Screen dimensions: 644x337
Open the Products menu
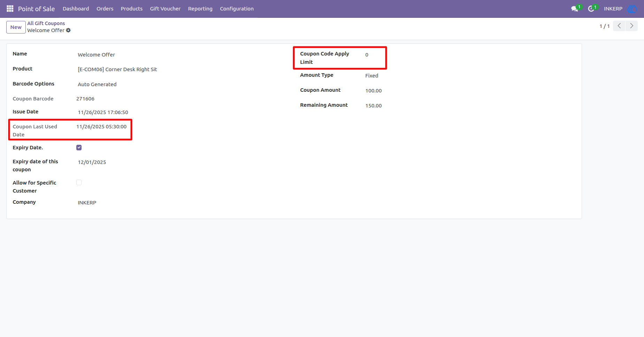(132, 9)
